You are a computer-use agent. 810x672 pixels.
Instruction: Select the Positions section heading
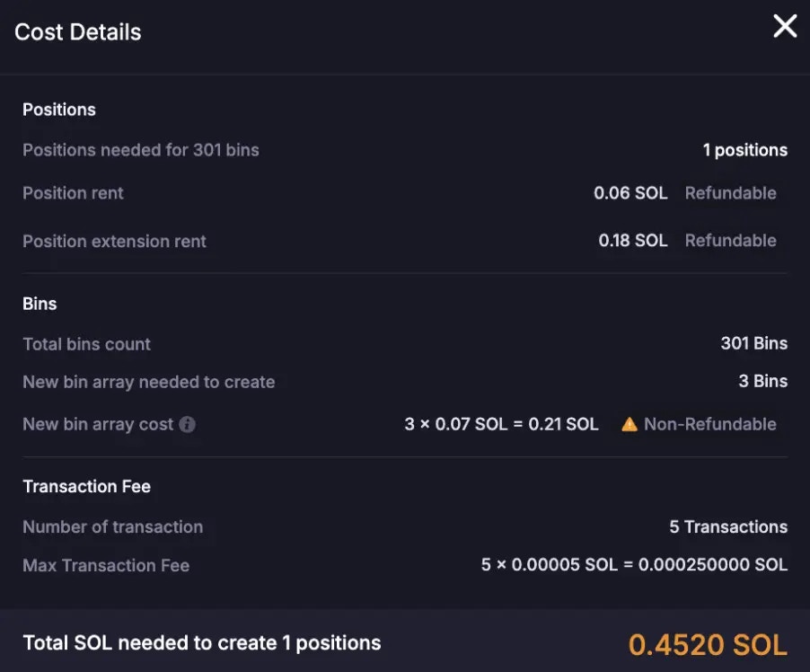pyautogui.click(x=59, y=110)
